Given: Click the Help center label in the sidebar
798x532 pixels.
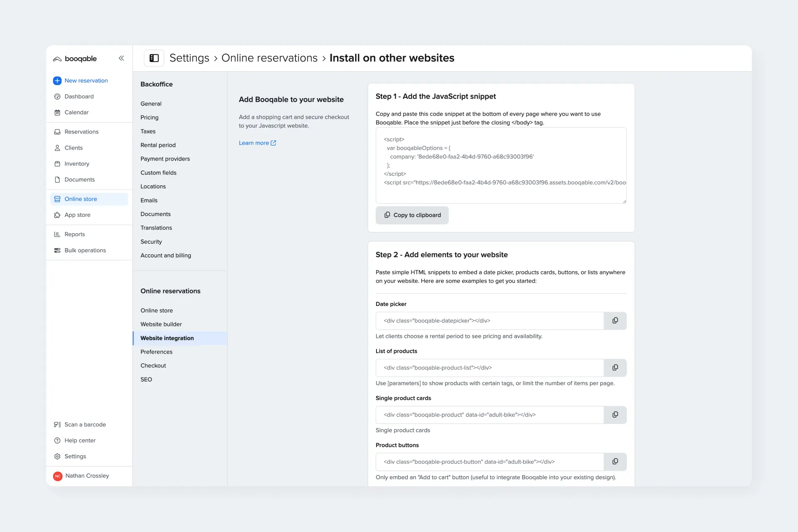Looking at the screenshot, I should click(80, 441).
